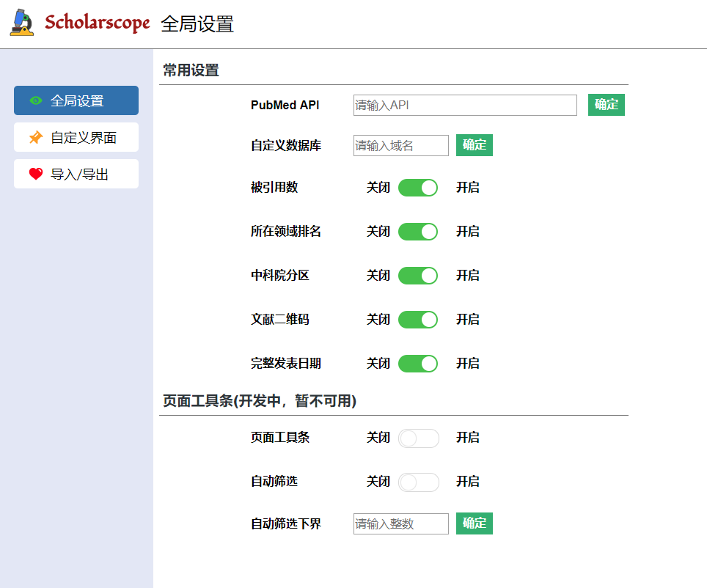Select the 全局设置 sidebar entry
707x588 pixels.
click(76, 100)
